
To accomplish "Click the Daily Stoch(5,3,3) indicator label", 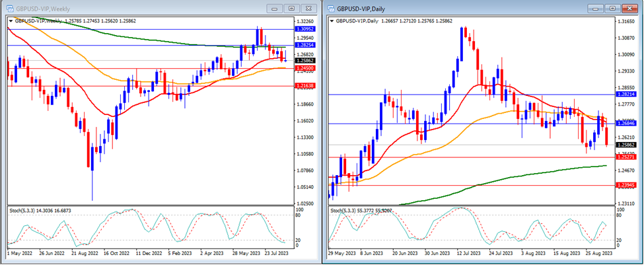I will coord(360,210).
